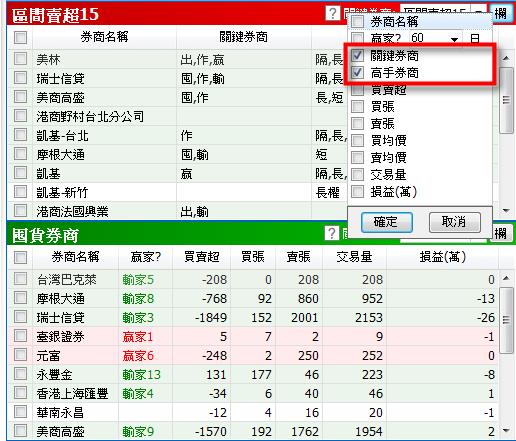Open help icon in 區間賣超15 header

[332, 13]
